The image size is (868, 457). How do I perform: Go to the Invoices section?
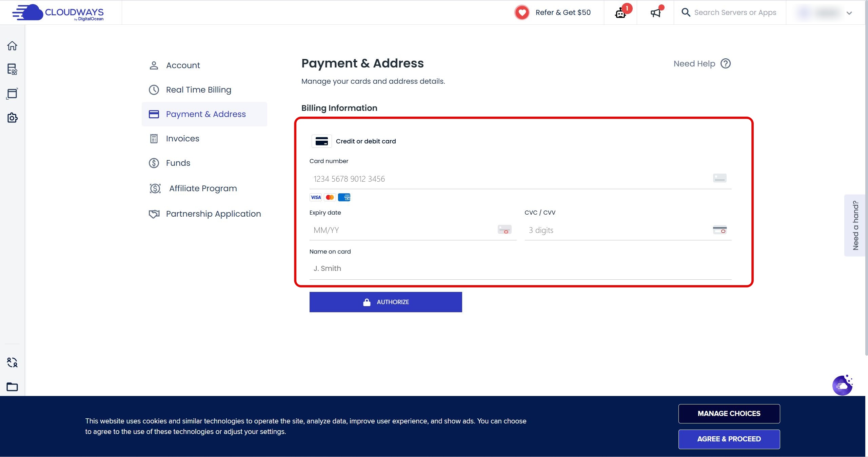pos(182,139)
